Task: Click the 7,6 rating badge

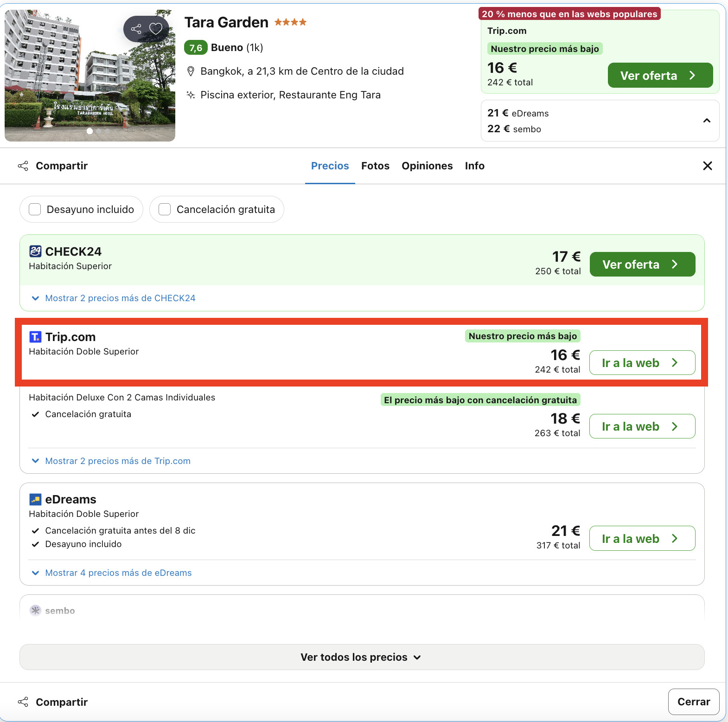Action: click(x=196, y=47)
